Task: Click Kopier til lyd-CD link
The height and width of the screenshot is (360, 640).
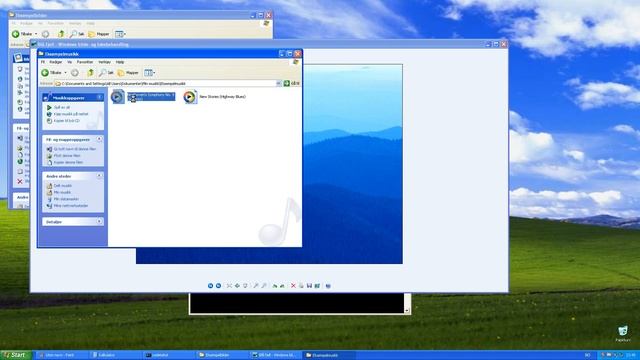Action: 67,121
